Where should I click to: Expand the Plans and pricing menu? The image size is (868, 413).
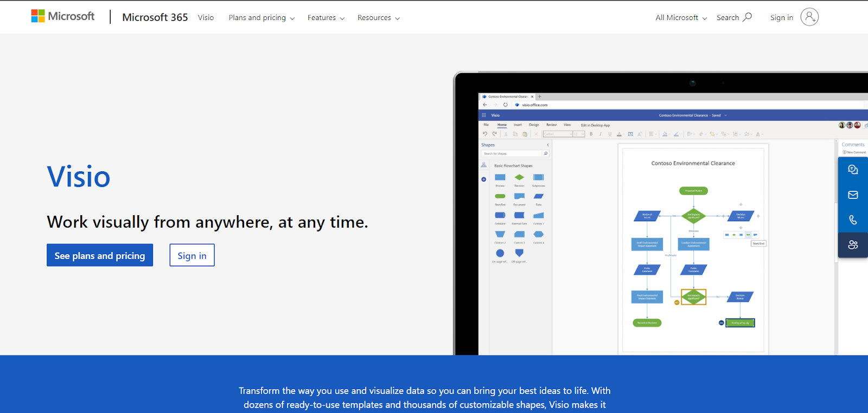(261, 18)
